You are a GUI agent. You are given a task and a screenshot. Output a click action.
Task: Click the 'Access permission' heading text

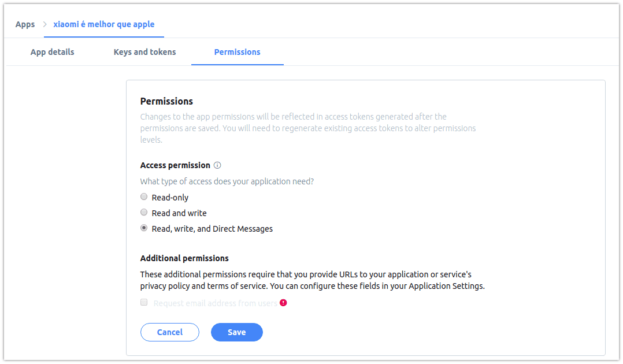(x=175, y=165)
